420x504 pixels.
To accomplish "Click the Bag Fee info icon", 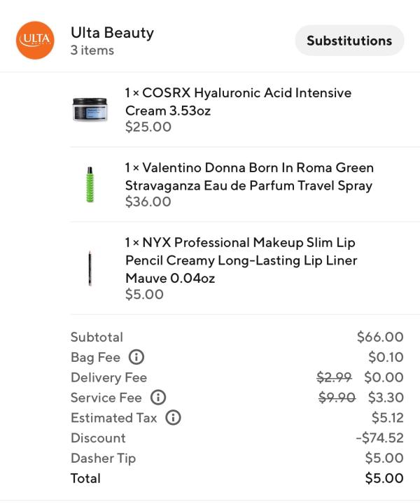I will tap(136, 357).
